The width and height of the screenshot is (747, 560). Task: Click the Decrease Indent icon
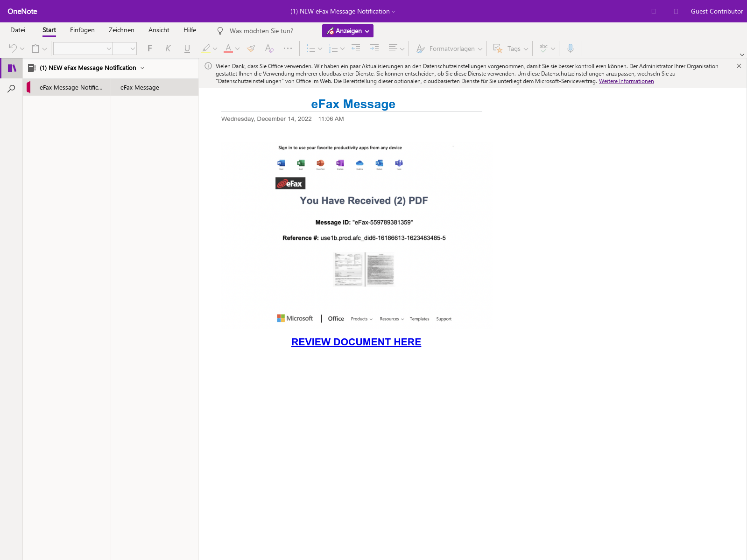356,48
